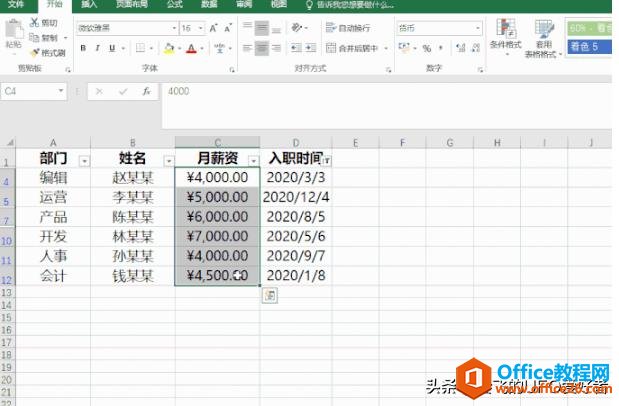Open the text orientation tool
Screen dimensions: 619x406
point(297,28)
